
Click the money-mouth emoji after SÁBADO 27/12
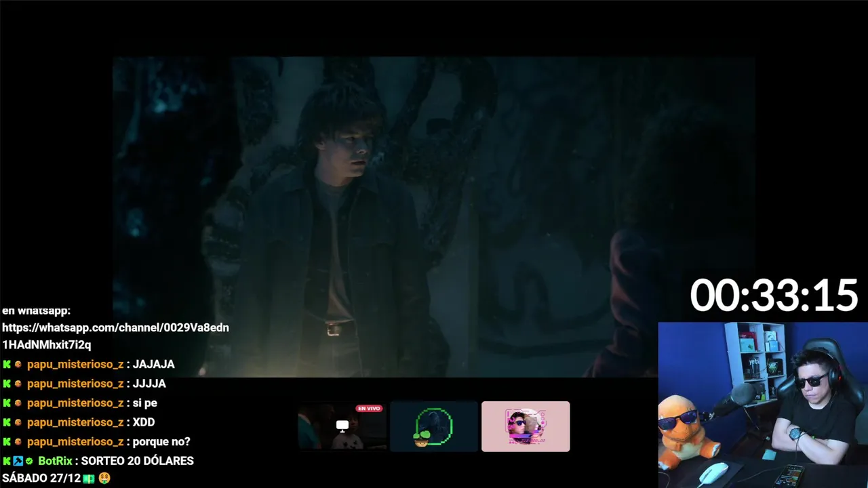104,479
